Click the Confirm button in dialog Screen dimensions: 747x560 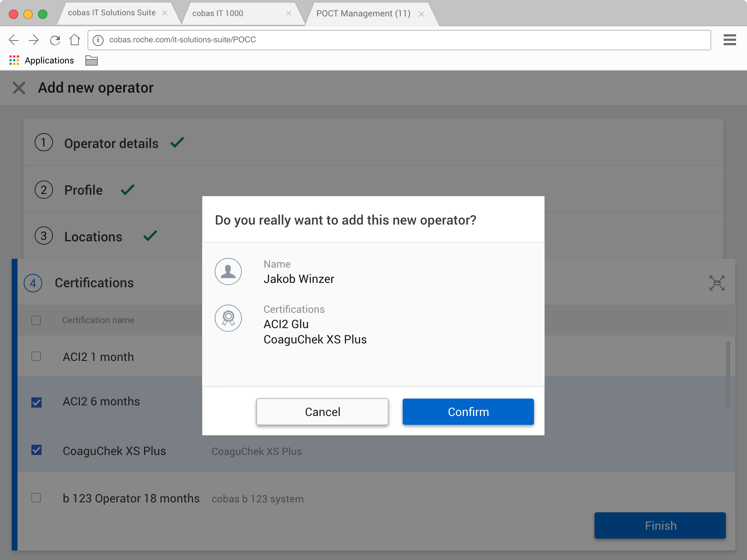tap(468, 412)
